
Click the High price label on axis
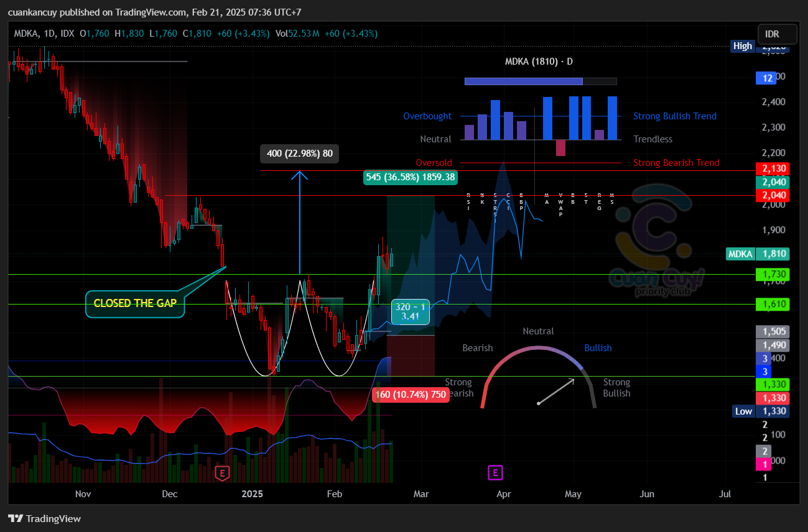[x=742, y=46]
